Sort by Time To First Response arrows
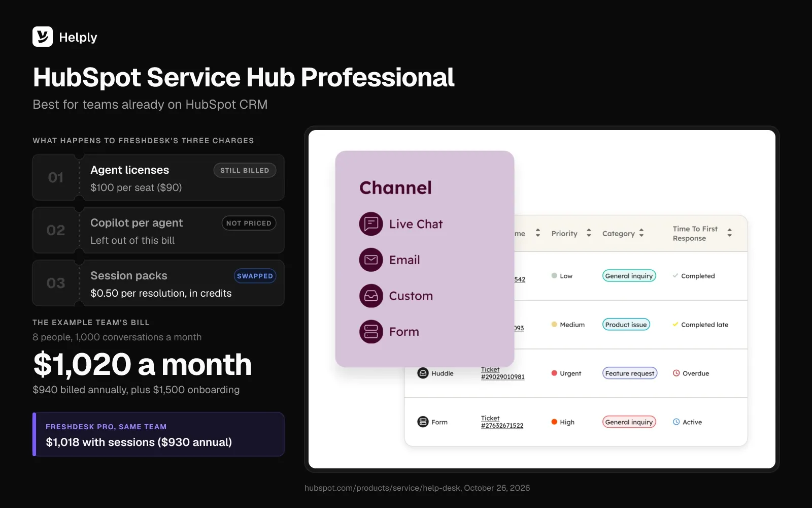This screenshot has width=812, height=508. 729,233
